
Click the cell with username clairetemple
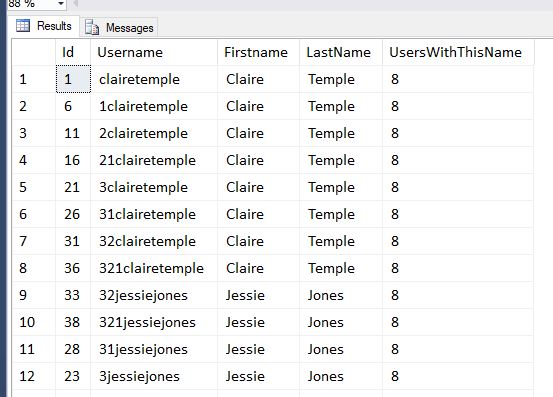click(x=154, y=79)
